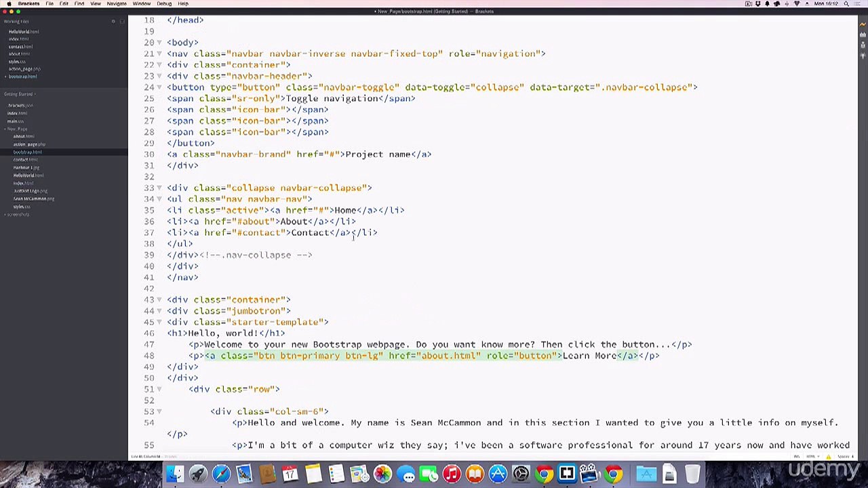Viewport: 868px width, 488px height.
Task: Select action_page.php in Working Files
Action: click(24, 69)
